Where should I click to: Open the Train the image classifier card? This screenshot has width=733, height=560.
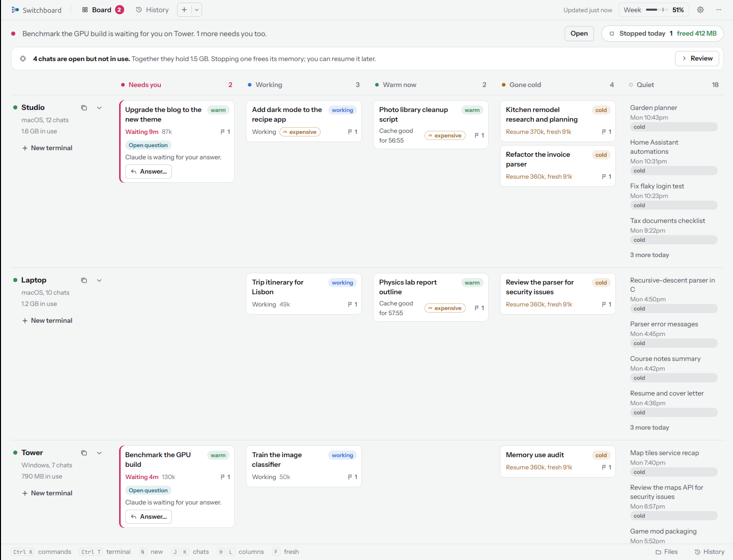304,466
